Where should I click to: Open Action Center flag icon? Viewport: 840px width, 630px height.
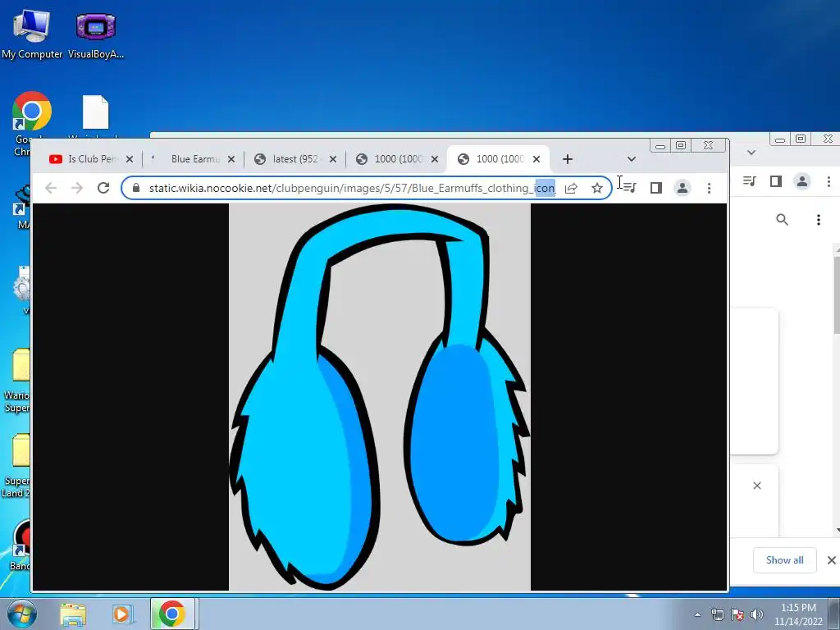737,614
